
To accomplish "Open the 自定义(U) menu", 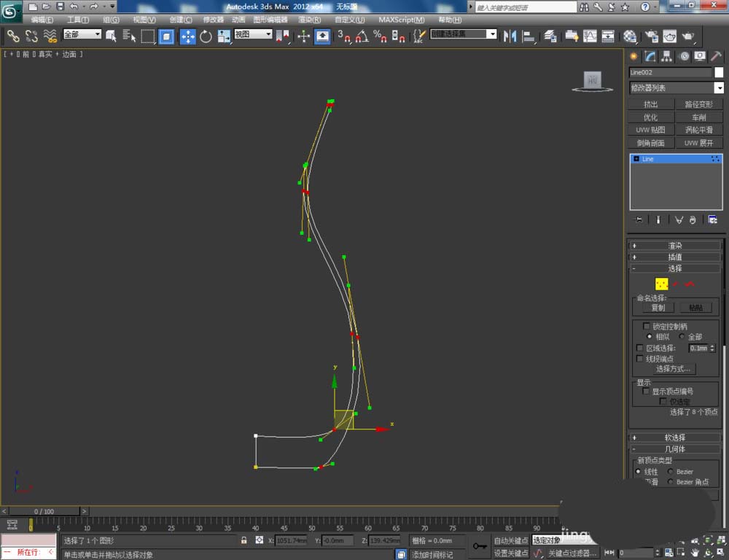I will pos(349,20).
